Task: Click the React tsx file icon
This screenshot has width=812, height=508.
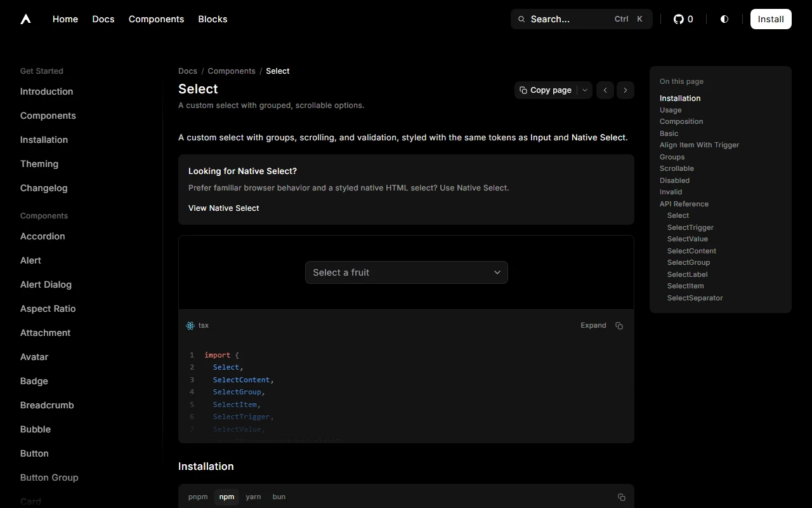Action: point(190,326)
